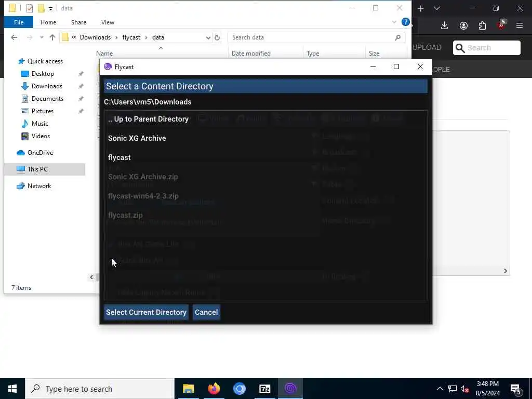Open the Windows Start menu

coord(12,389)
